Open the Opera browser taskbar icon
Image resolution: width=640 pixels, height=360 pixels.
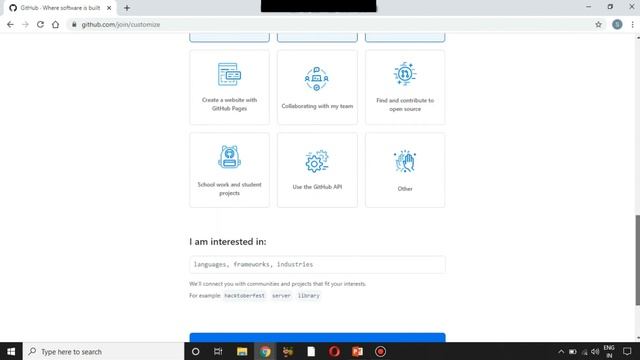pos(334,351)
